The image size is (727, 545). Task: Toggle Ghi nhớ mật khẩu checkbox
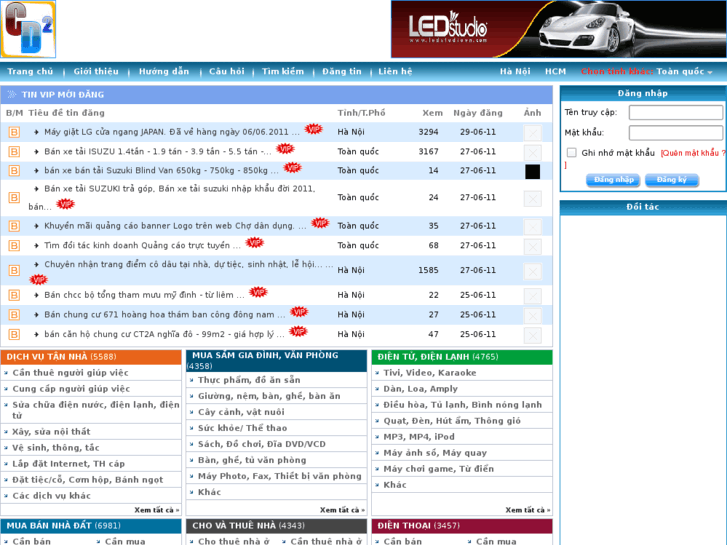click(x=572, y=153)
